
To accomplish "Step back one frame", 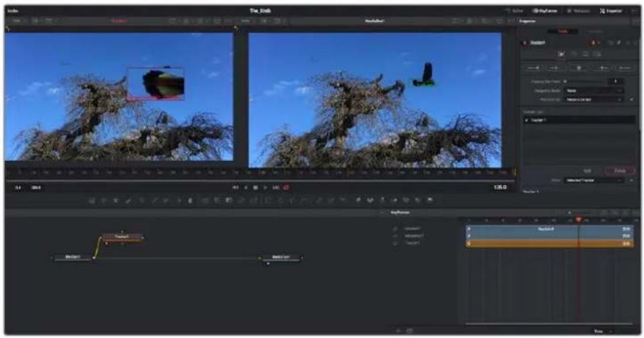I will (246, 188).
